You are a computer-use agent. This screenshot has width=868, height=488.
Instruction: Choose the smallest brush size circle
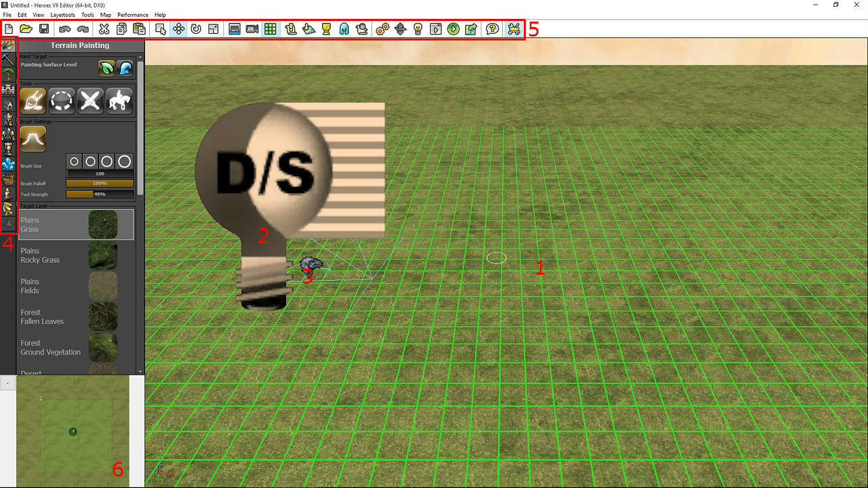[x=74, y=161]
